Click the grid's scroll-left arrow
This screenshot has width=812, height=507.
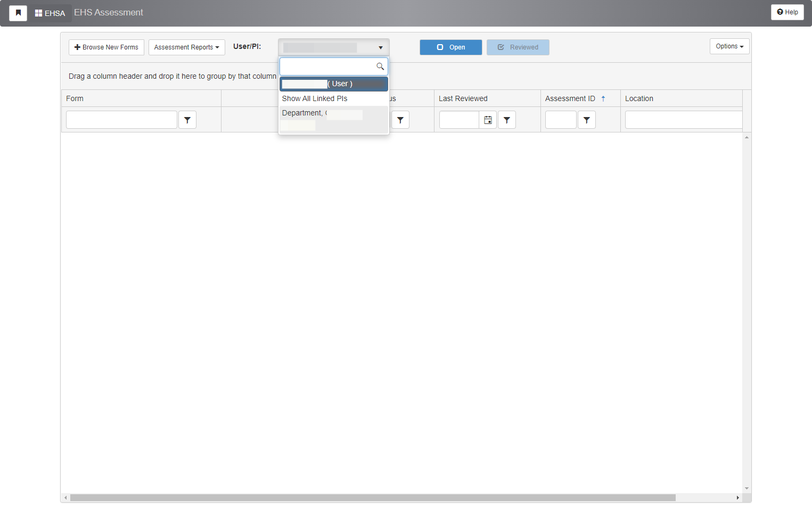click(65, 498)
